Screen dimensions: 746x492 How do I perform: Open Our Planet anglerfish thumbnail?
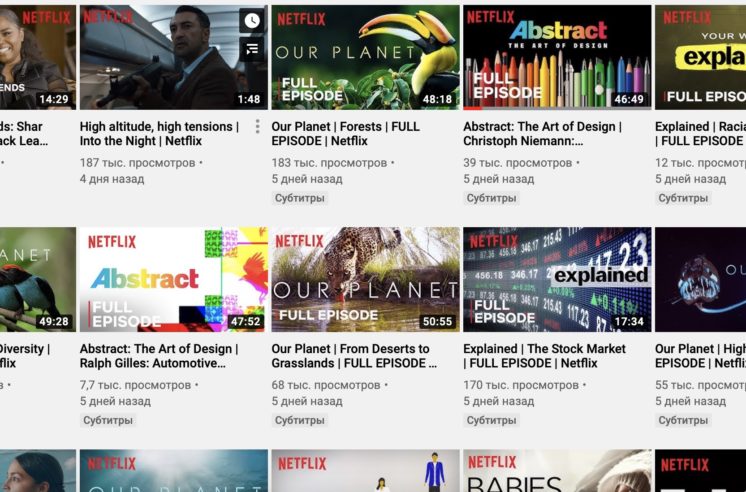(x=699, y=279)
